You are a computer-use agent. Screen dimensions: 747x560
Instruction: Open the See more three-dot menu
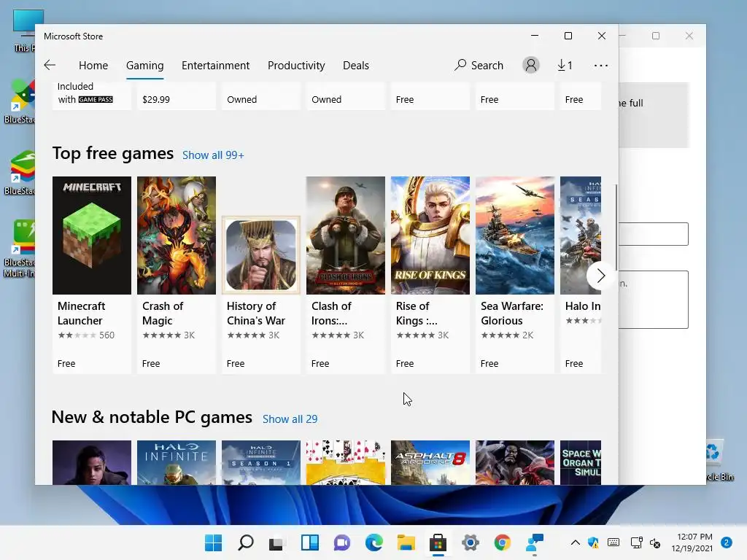pos(601,65)
